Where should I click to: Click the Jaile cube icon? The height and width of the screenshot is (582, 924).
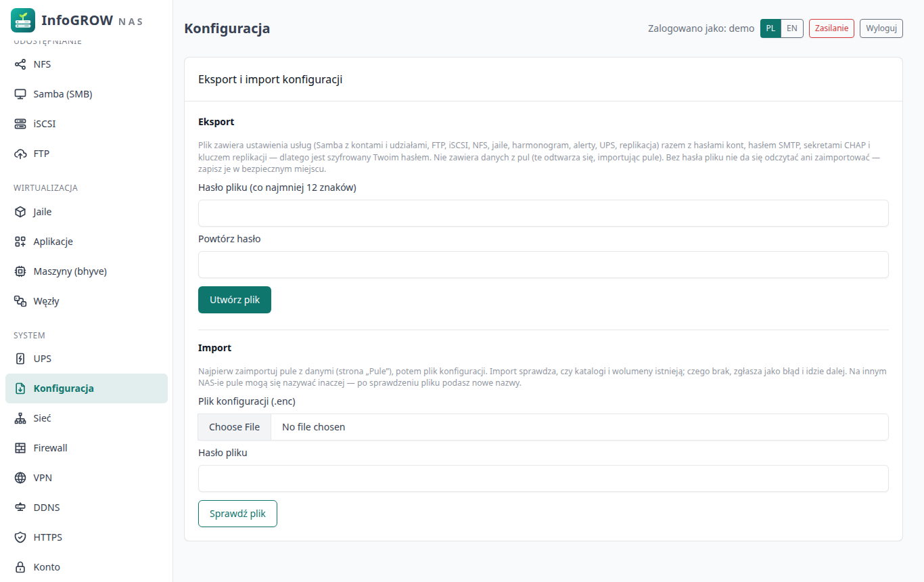coord(20,212)
